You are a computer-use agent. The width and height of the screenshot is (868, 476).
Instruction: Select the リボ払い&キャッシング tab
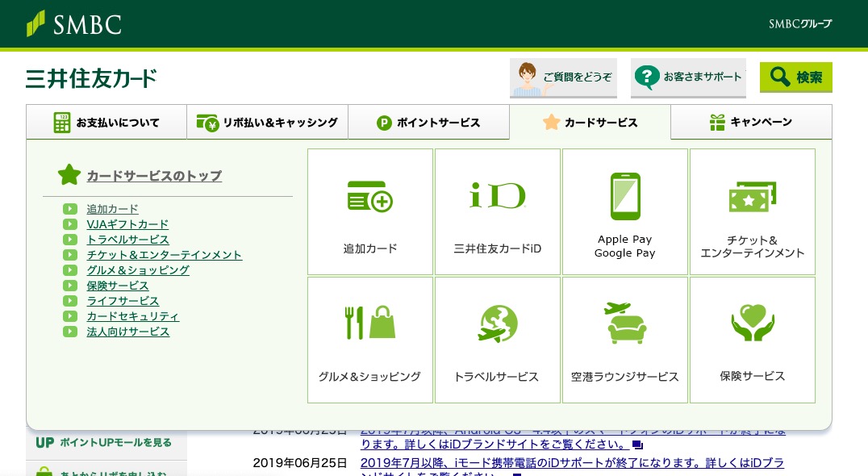pos(267,122)
